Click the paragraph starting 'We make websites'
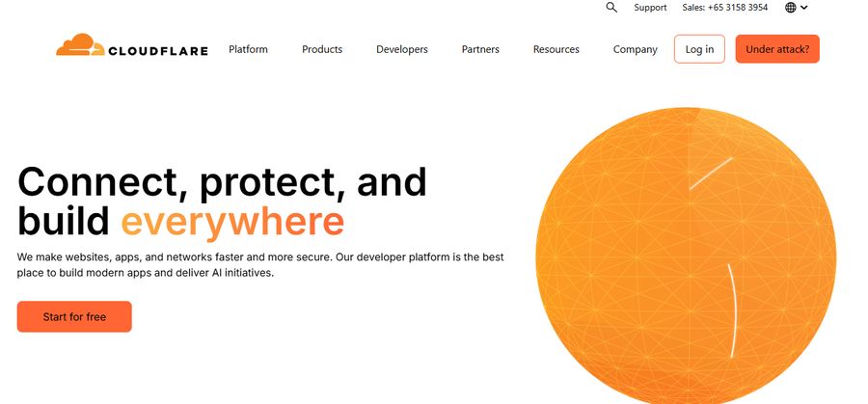 (260, 265)
